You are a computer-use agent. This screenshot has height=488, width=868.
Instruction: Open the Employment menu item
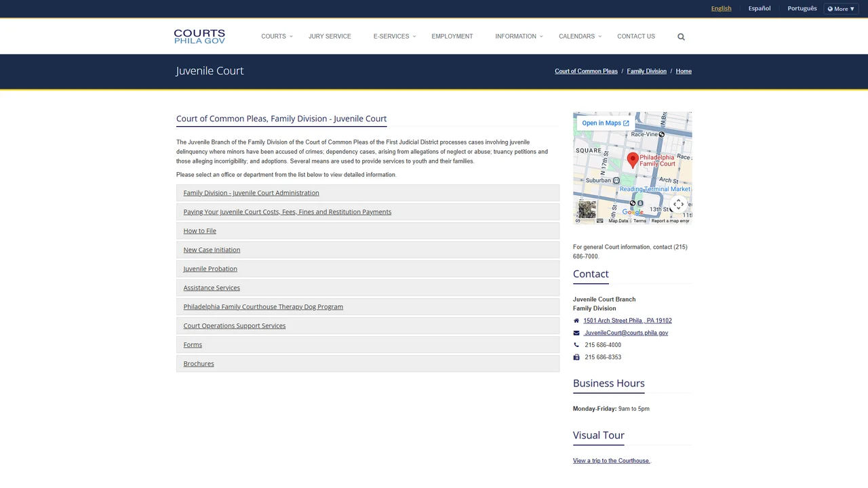[x=452, y=37]
